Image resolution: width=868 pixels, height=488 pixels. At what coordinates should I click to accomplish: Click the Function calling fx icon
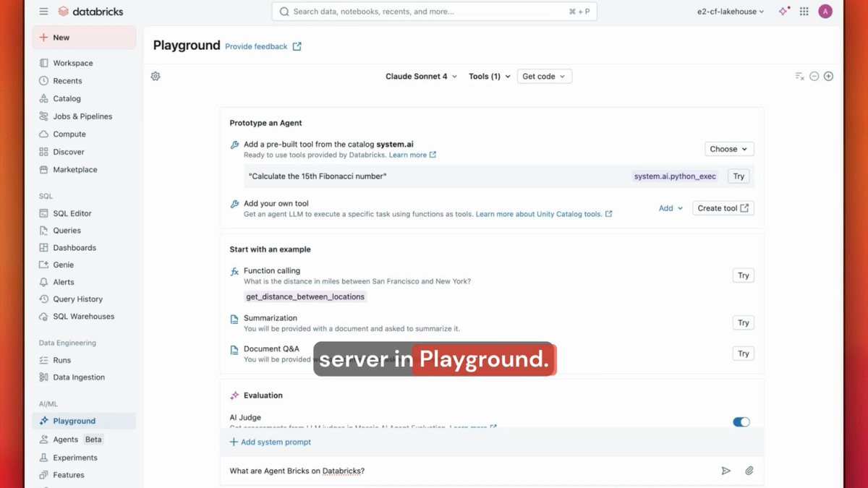[234, 271]
